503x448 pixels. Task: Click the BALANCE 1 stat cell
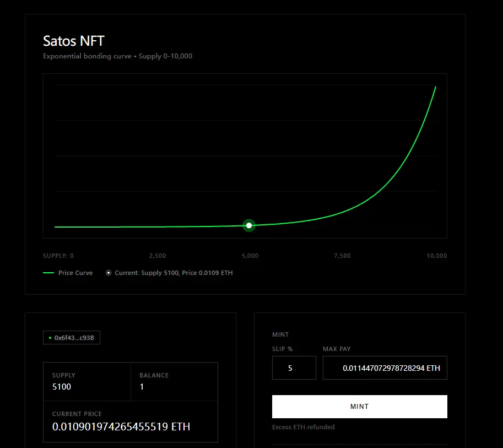[x=175, y=381]
